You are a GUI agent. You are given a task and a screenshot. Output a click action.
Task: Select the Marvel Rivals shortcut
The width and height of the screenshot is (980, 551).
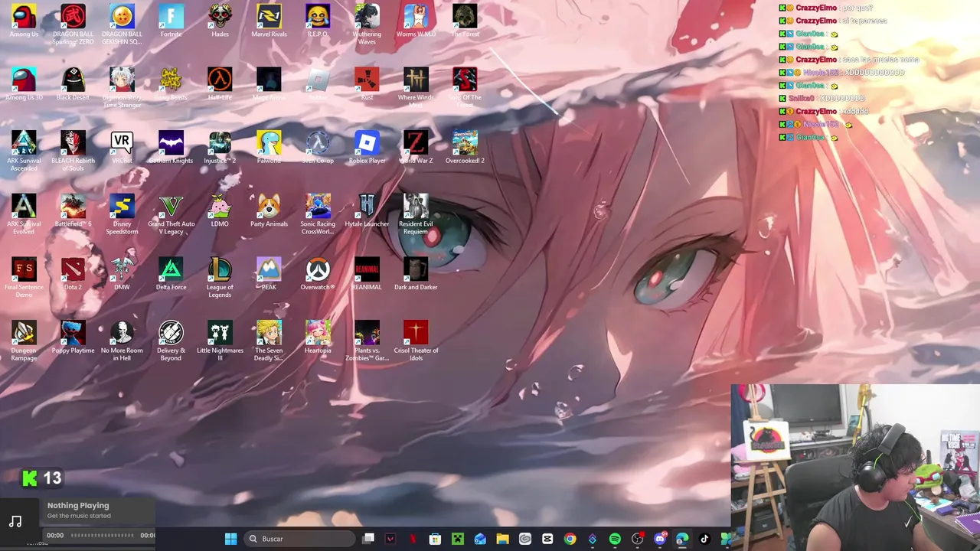tap(269, 21)
